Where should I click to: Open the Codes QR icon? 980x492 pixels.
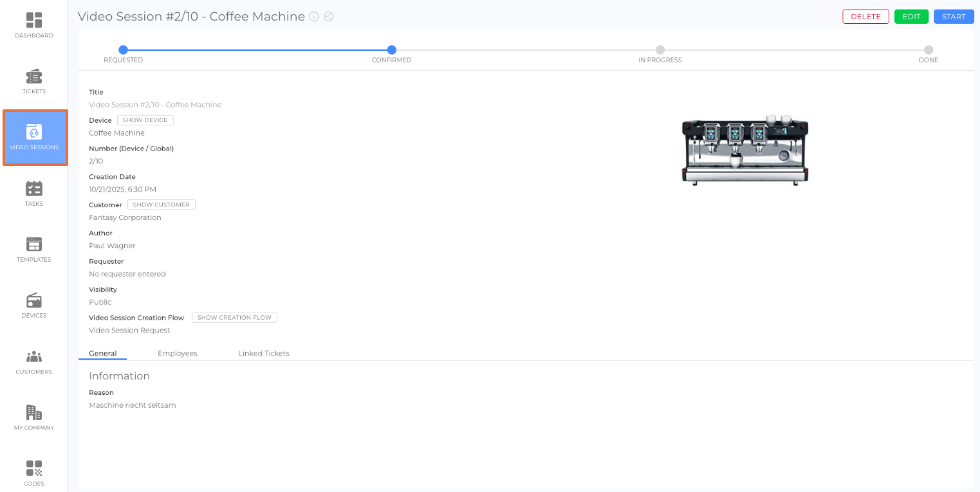coord(34,468)
